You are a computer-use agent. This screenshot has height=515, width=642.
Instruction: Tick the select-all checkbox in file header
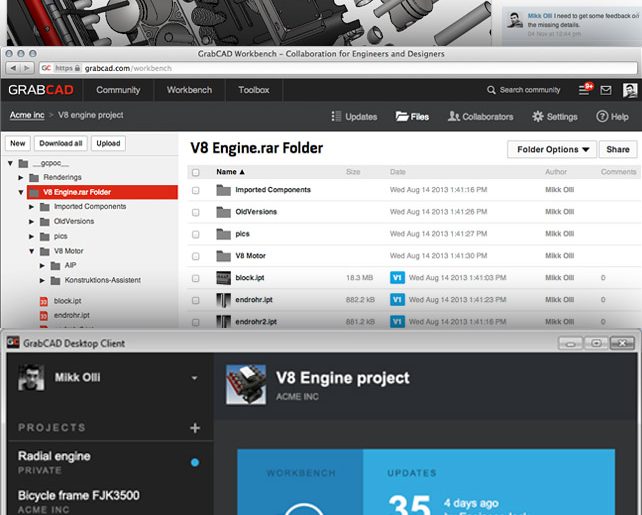point(196,172)
